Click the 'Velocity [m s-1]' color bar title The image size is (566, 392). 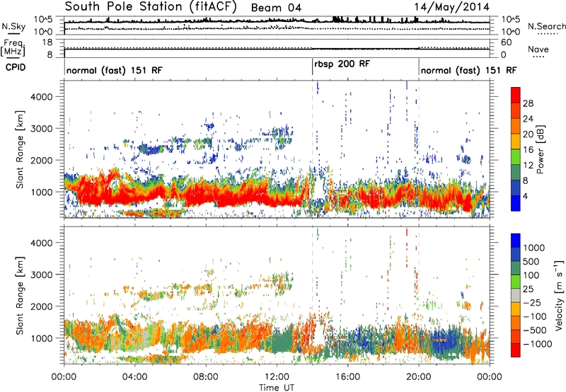coord(559,295)
